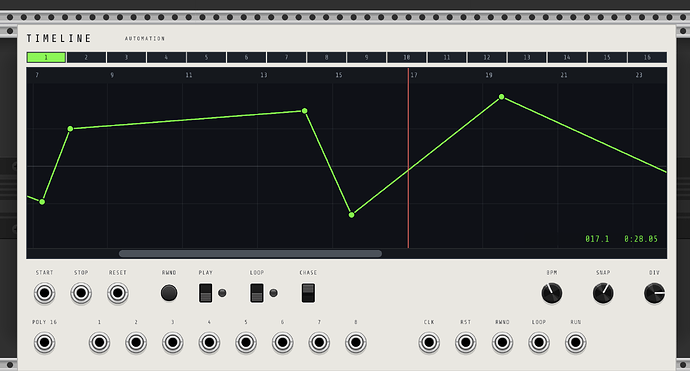Click the 017.1 bar position readout
Screen dimensions: 690x371
tap(597, 239)
